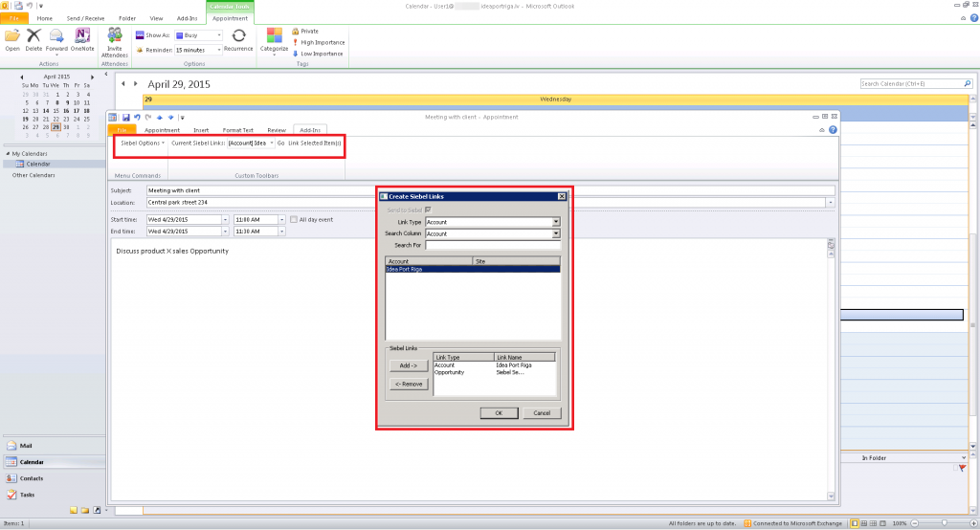Open the Start time date dropdown

pos(225,220)
